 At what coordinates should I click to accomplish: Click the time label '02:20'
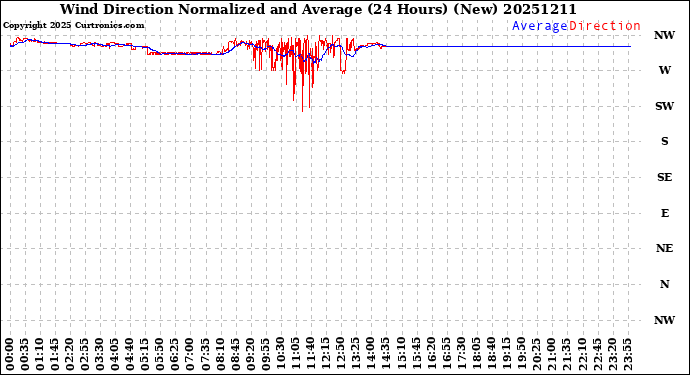pyautogui.click(x=70, y=355)
